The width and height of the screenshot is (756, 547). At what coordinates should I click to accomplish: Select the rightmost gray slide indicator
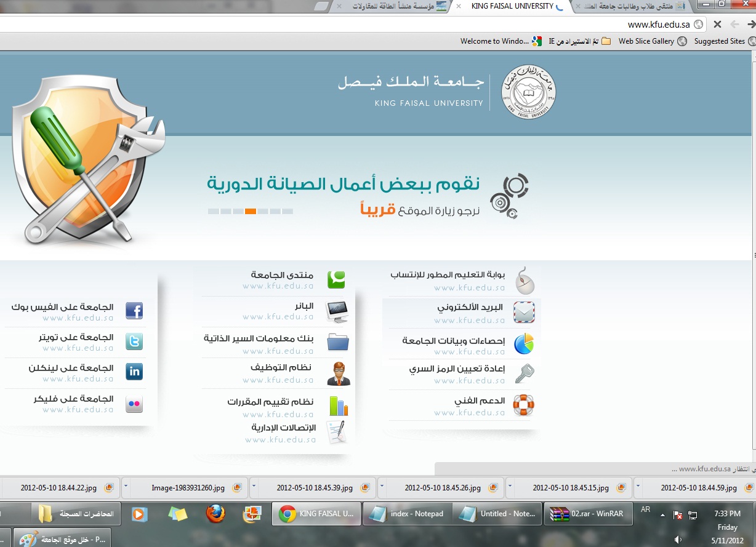tap(288, 211)
